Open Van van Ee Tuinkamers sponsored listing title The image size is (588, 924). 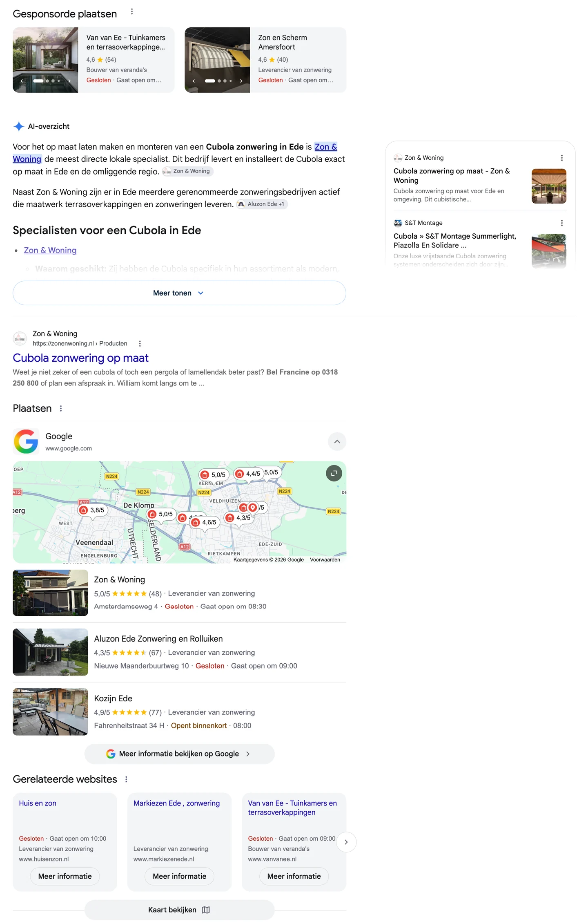[126, 43]
